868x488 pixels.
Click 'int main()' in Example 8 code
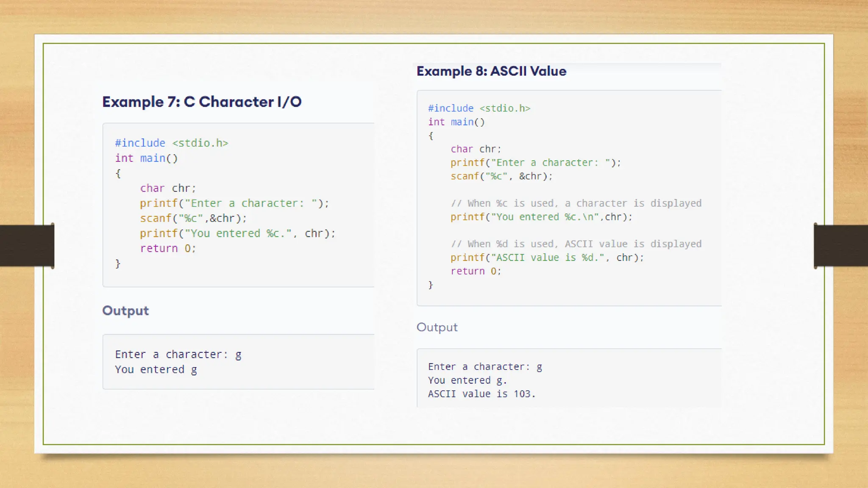tap(456, 122)
